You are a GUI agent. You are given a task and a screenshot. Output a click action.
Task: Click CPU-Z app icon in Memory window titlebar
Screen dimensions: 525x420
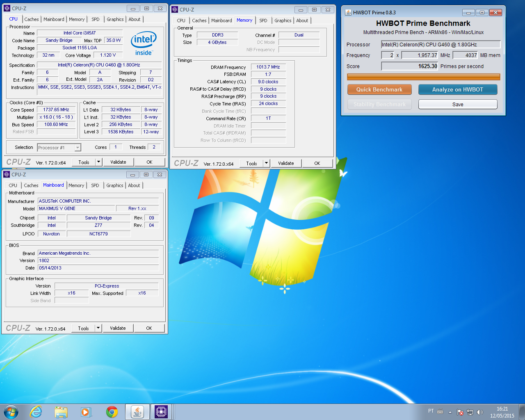[x=175, y=9]
